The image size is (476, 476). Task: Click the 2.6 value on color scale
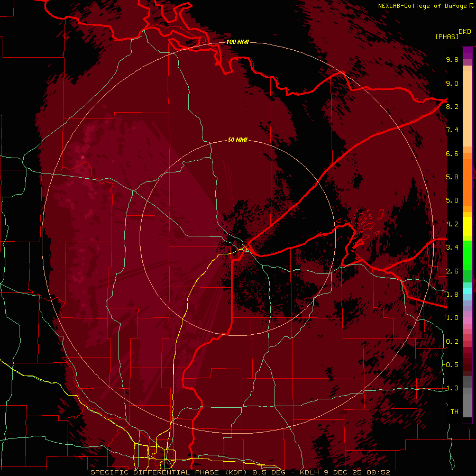(x=452, y=271)
